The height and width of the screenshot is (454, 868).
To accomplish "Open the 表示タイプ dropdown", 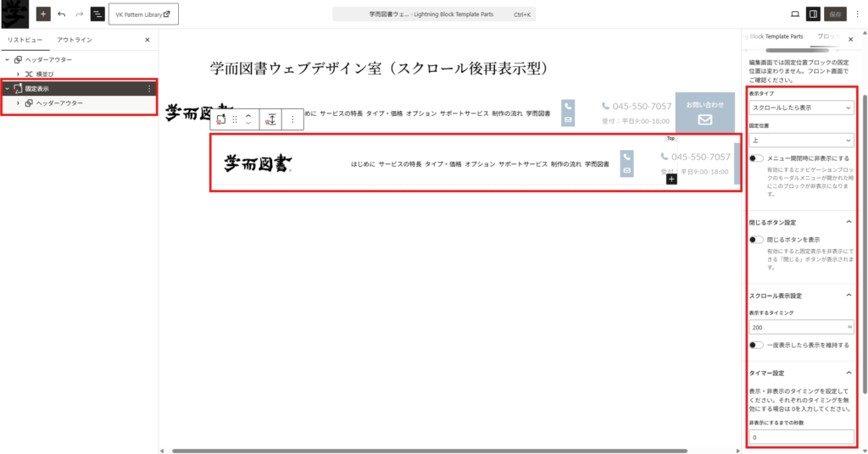I will tap(801, 108).
